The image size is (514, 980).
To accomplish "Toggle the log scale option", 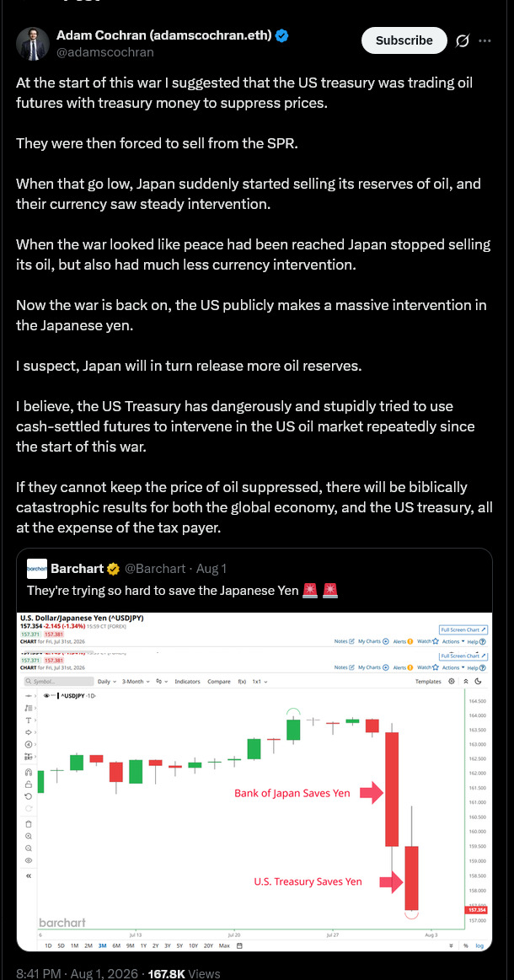I will tap(479, 945).
